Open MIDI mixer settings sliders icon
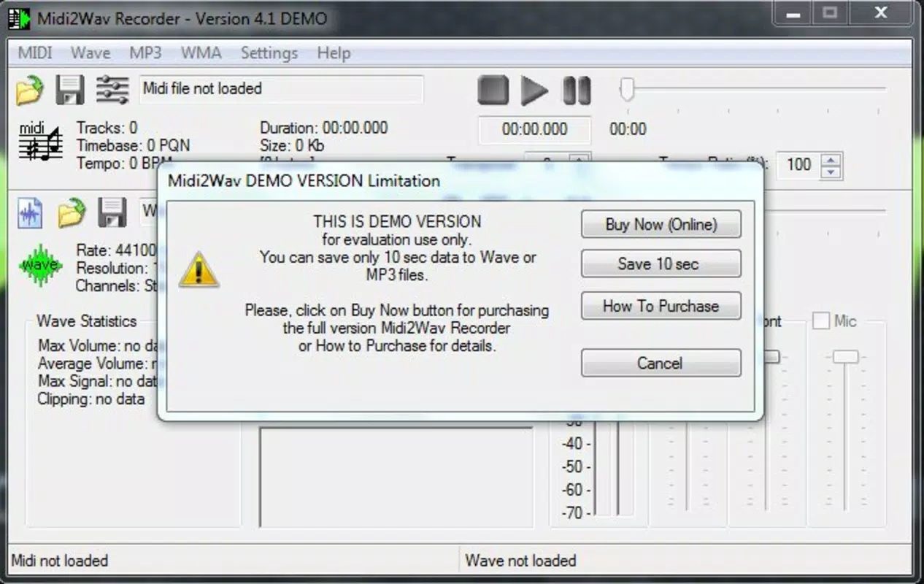 [x=112, y=90]
